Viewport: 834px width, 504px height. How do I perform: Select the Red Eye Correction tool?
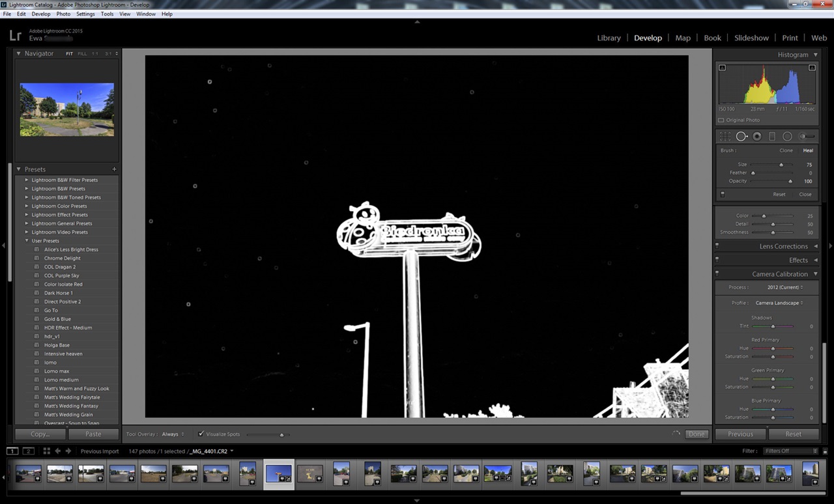click(757, 137)
